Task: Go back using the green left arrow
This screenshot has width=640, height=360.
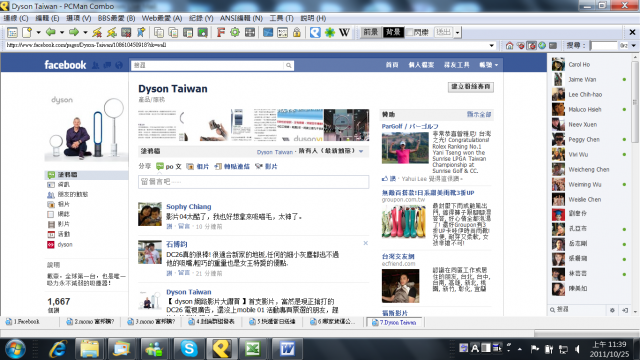Action: [51, 32]
